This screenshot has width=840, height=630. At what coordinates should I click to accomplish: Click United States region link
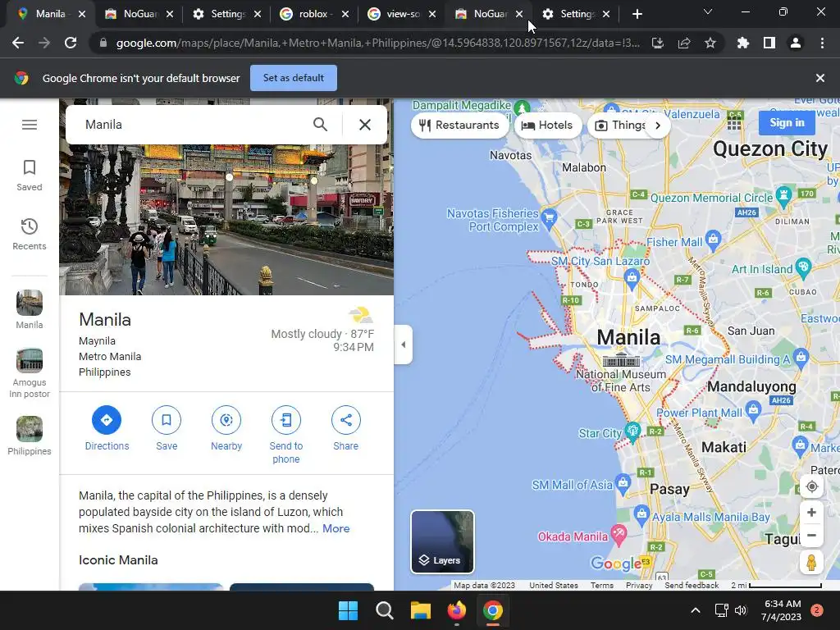tap(554, 586)
